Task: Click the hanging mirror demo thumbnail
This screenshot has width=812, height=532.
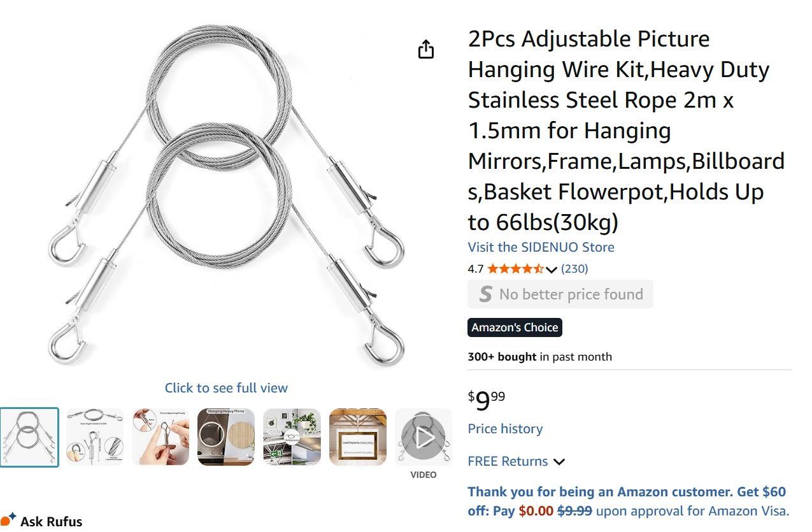Action: click(226, 436)
